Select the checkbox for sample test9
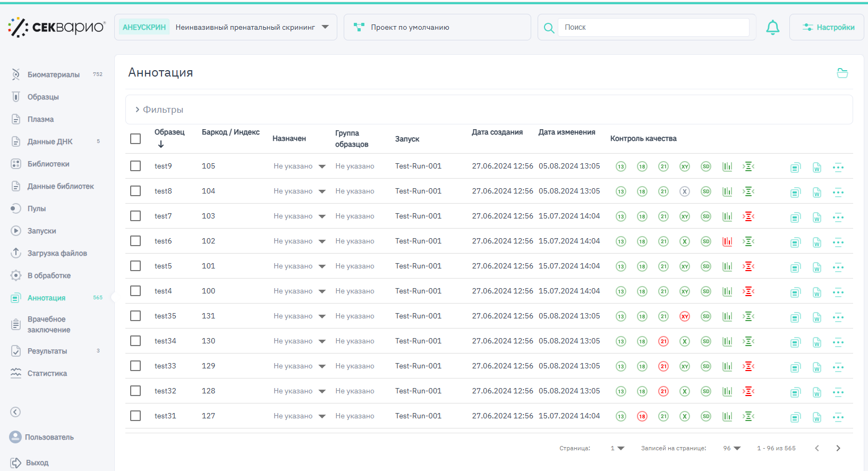 [135, 166]
